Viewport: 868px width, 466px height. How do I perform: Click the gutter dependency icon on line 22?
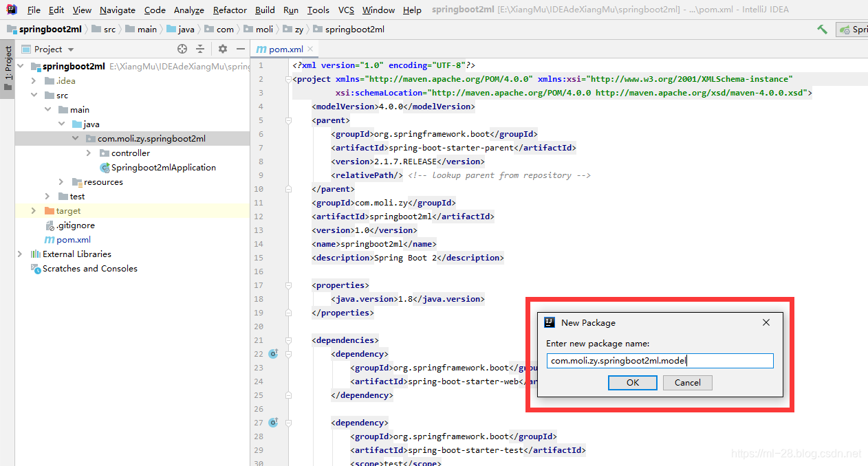pos(273,354)
